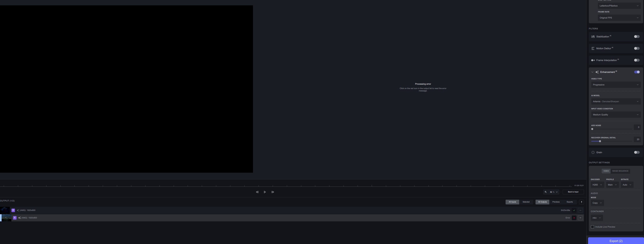This screenshot has height=244, width=644.
Task: Open the more options menu on the error row
Action: [580, 218]
